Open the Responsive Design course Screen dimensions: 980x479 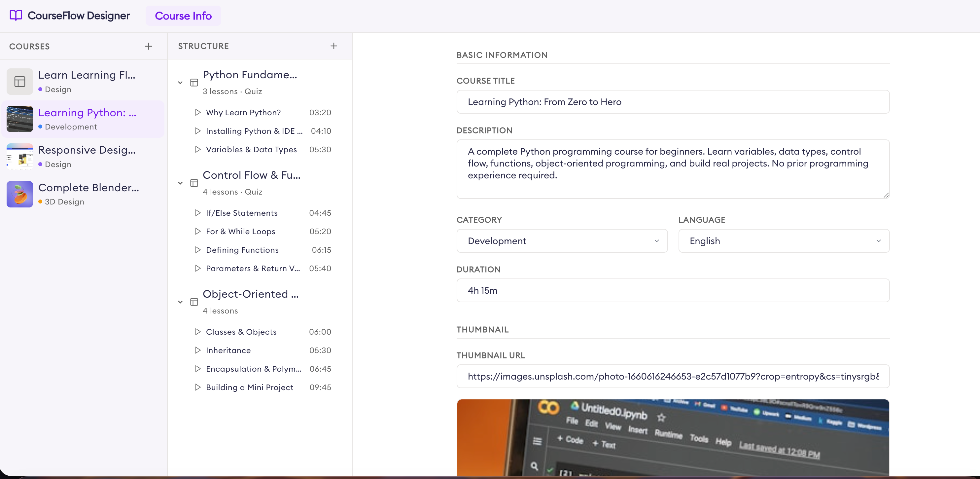[87, 156]
